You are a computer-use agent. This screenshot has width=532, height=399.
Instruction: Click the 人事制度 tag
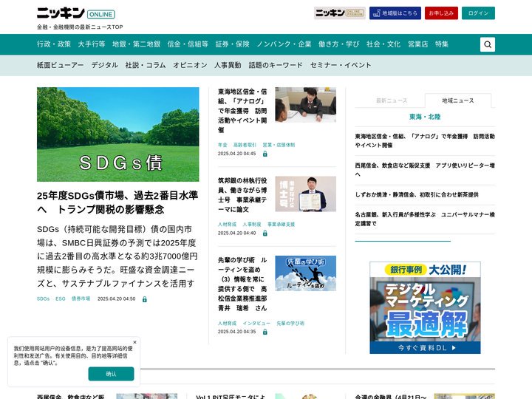pyautogui.click(x=252, y=225)
